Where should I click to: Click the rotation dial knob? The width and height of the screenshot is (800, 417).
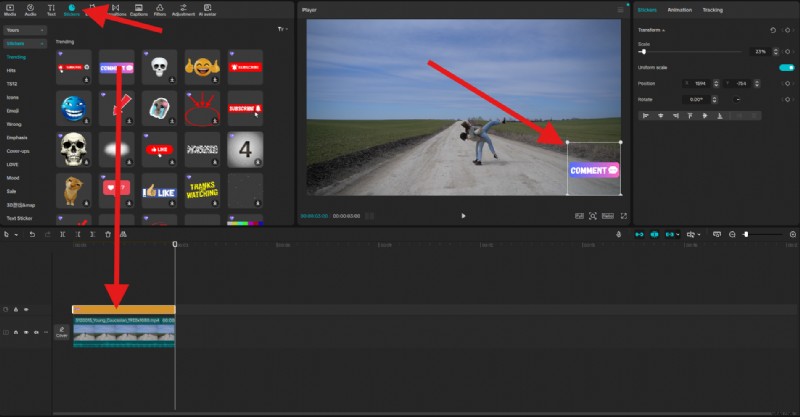point(737,100)
